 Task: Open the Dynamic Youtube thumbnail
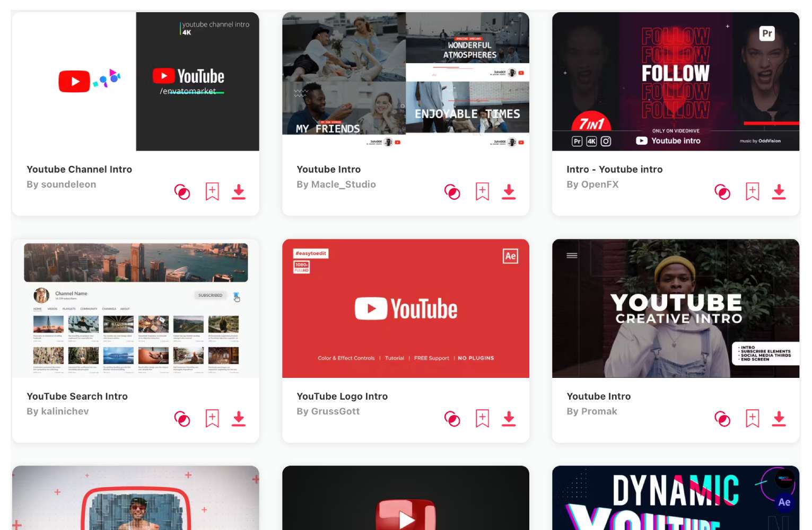(676, 498)
